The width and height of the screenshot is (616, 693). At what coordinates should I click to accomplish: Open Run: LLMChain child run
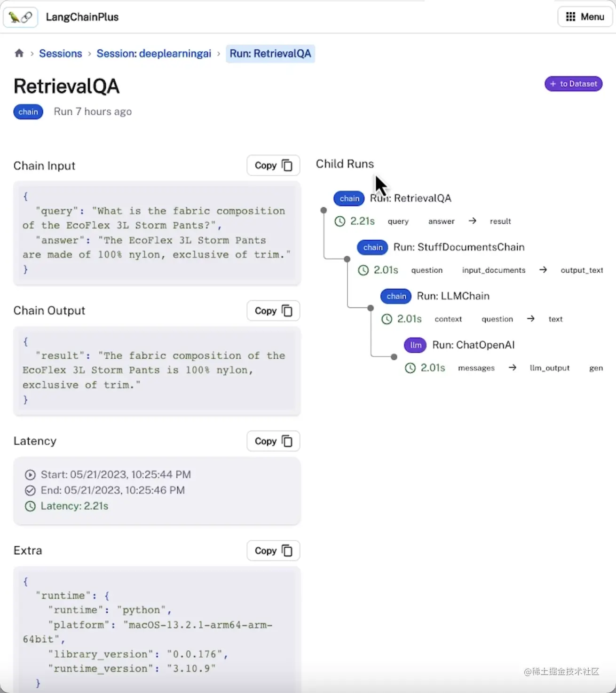click(x=453, y=296)
